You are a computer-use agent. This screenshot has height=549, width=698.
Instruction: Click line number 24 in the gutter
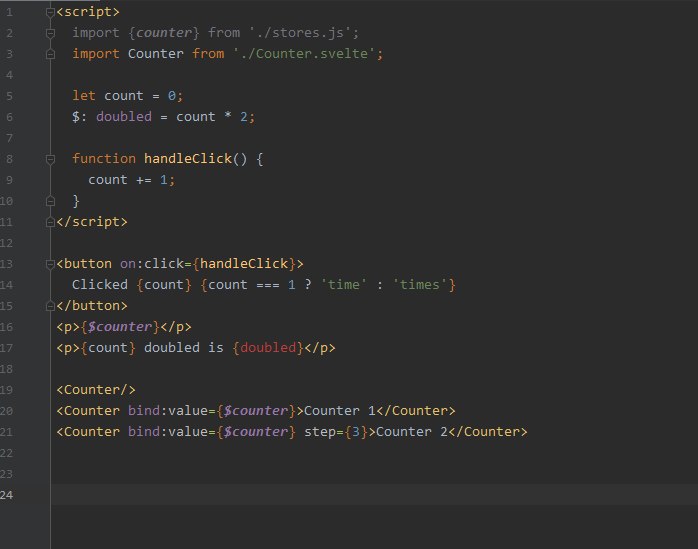pyautogui.click(x=6, y=495)
